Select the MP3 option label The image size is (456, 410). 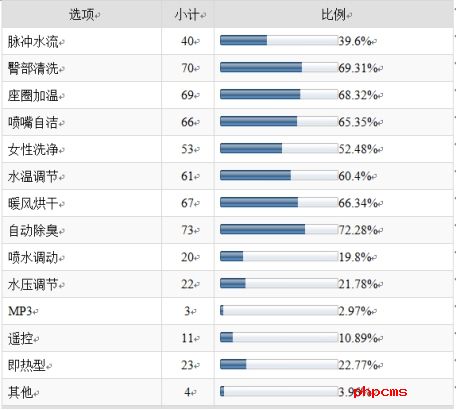click(x=20, y=311)
